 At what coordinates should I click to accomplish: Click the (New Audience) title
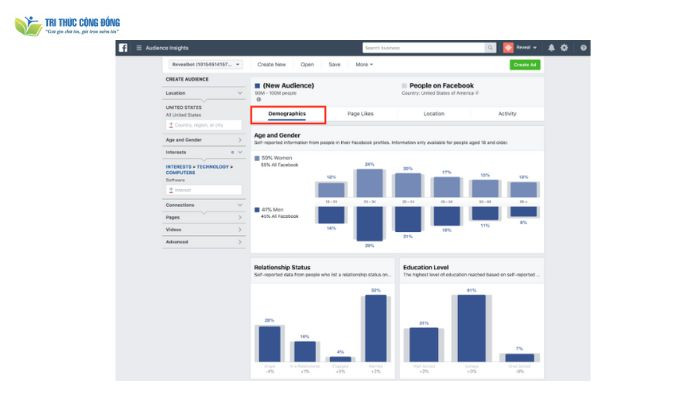tap(288, 85)
